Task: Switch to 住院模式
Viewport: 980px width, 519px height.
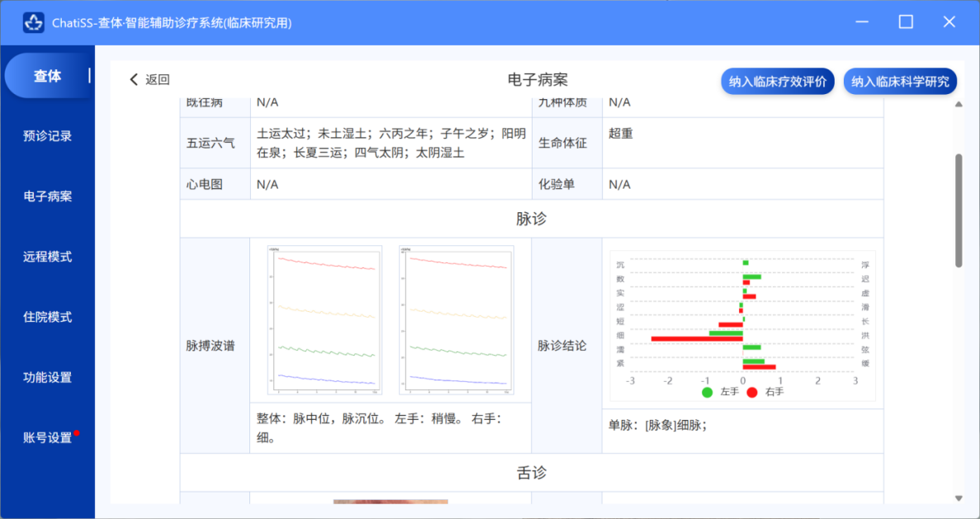Action: coord(48,318)
